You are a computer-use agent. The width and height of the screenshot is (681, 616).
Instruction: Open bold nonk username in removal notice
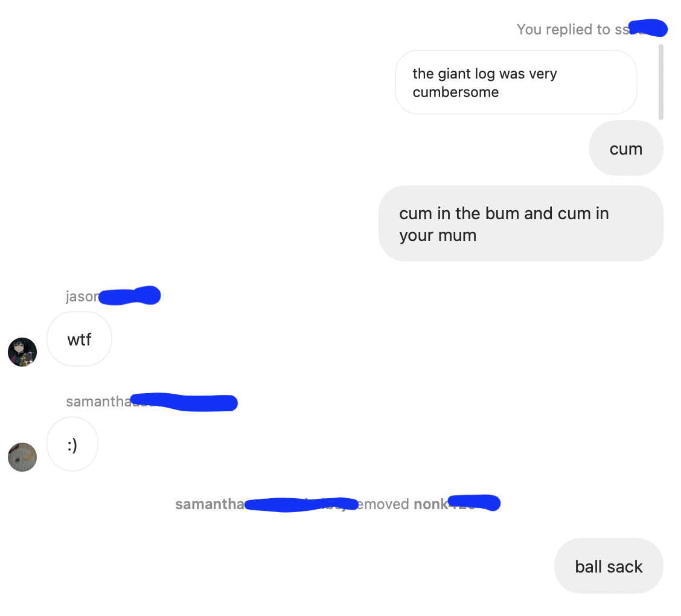coord(431,504)
